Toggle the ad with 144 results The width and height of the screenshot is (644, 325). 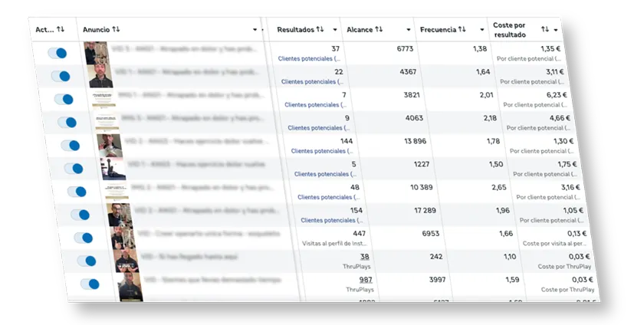coord(71,145)
